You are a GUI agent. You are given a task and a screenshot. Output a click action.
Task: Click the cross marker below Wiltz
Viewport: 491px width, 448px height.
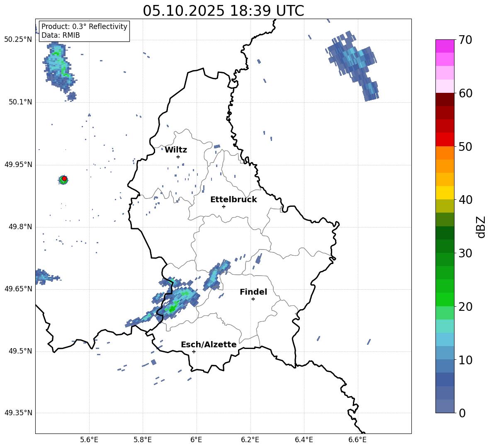tap(178, 157)
